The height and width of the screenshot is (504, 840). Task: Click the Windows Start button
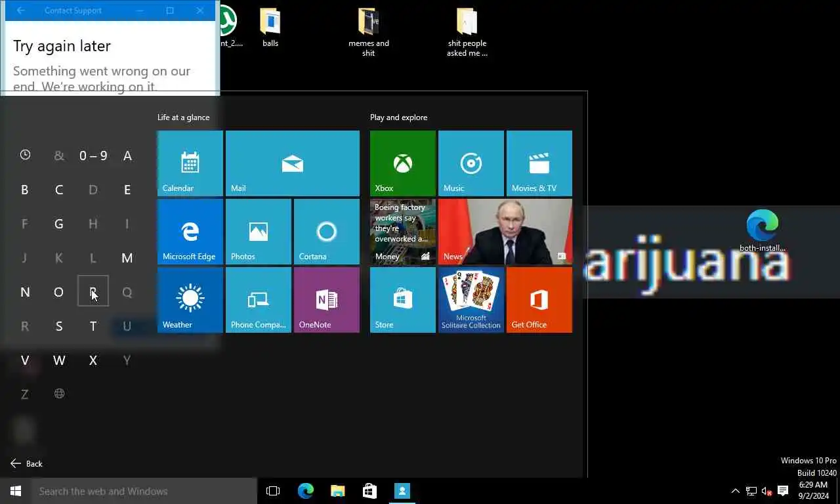click(16, 491)
